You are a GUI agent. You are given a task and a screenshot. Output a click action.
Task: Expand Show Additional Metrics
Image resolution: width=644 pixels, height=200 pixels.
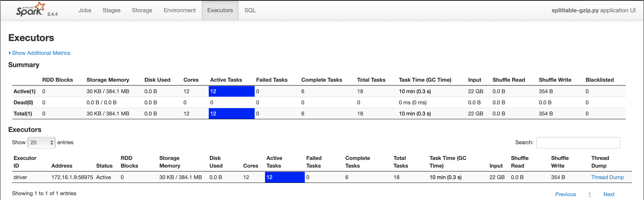[41, 53]
